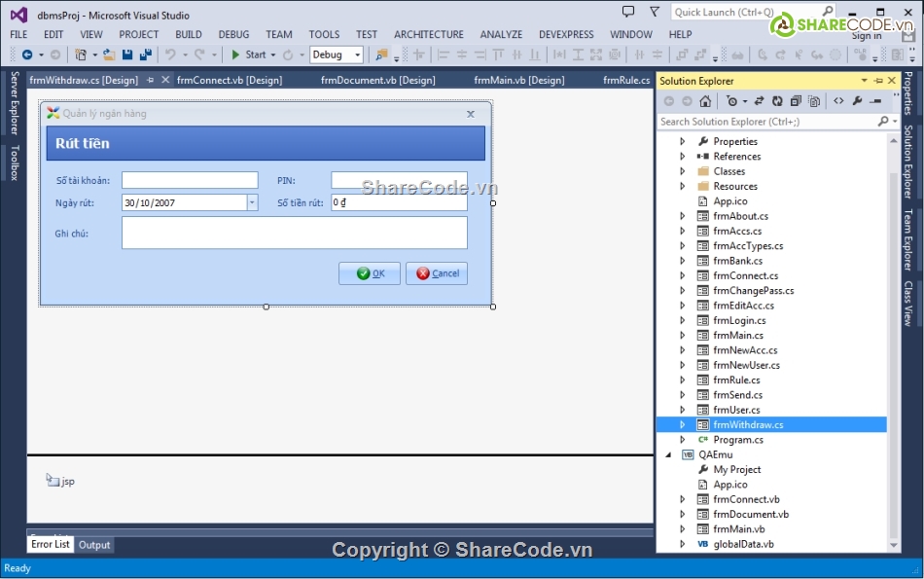This screenshot has width=924, height=579.
Task: Open the Ngày rút date picker dropdown
Action: [x=252, y=202]
